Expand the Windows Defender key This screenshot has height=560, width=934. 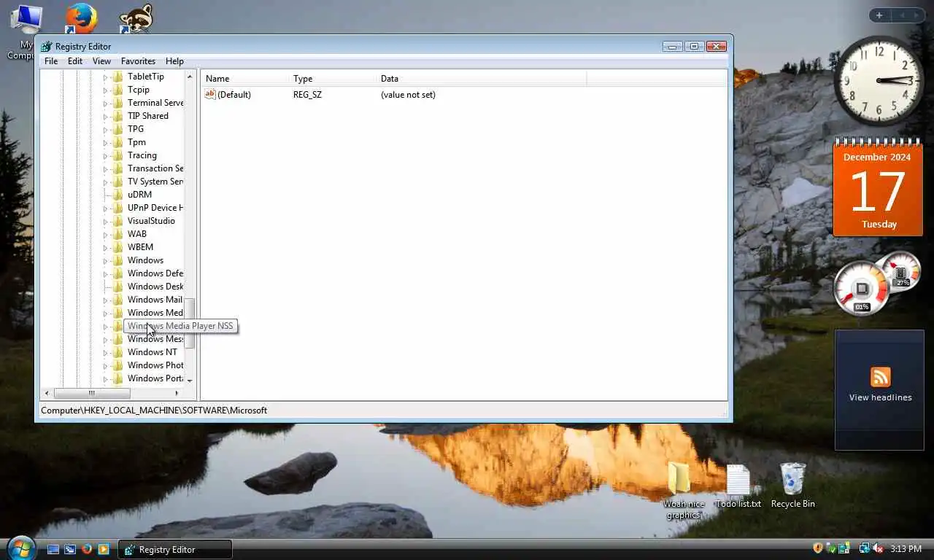(105, 273)
